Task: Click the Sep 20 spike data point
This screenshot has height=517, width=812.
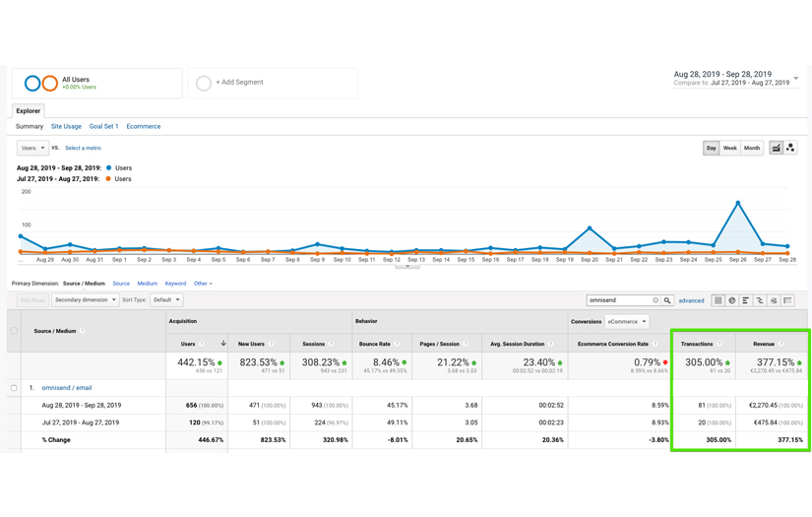Action: click(x=590, y=228)
